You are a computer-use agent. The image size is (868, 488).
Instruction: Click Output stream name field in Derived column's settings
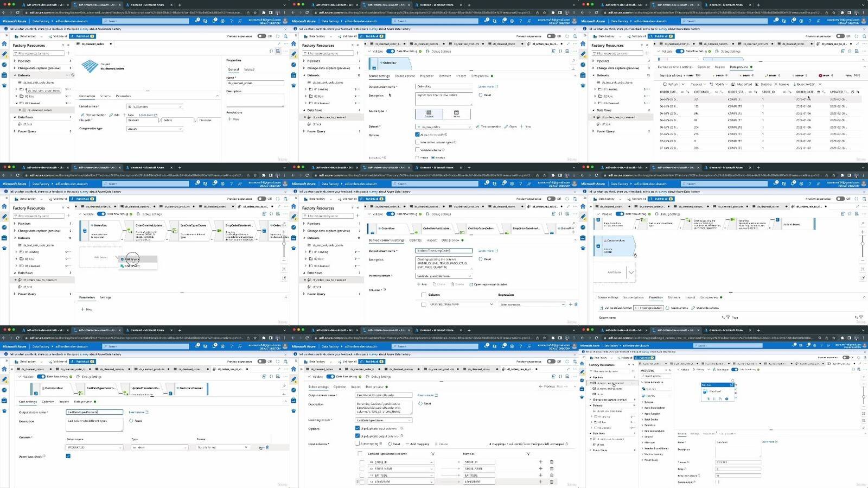pyautogui.click(x=444, y=251)
